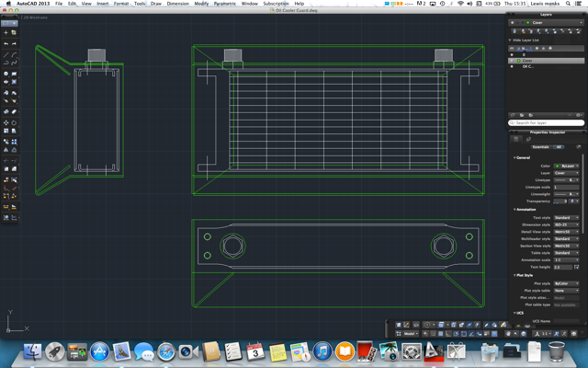Open the Calendar app in the Dock
The width and height of the screenshot is (588, 368).
coord(255,352)
